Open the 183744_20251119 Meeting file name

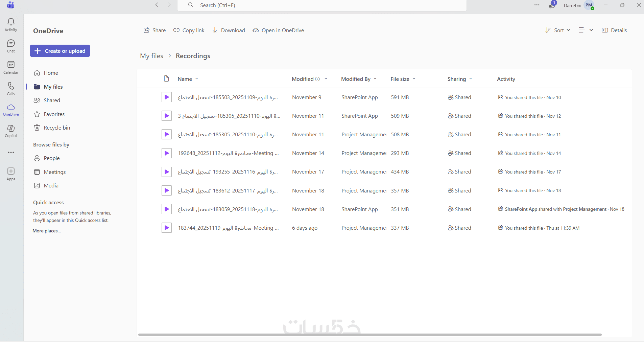[228, 228]
